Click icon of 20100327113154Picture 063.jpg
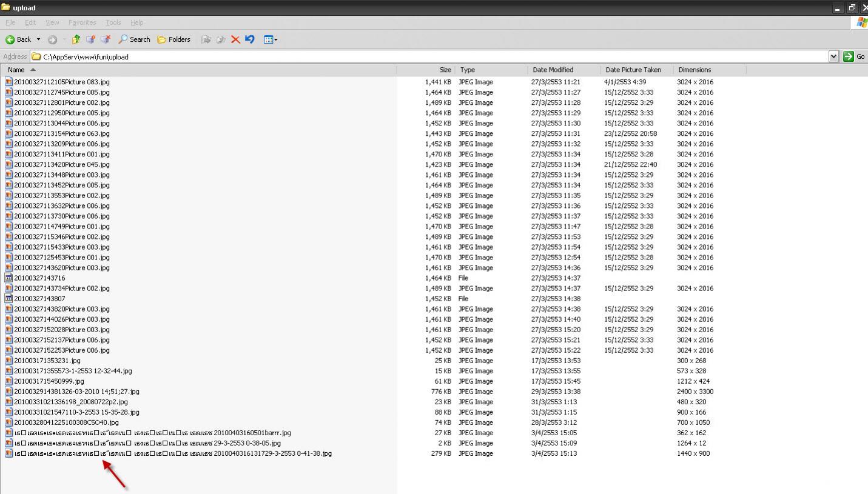Viewport: 868px width, 494px height. [9, 133]
